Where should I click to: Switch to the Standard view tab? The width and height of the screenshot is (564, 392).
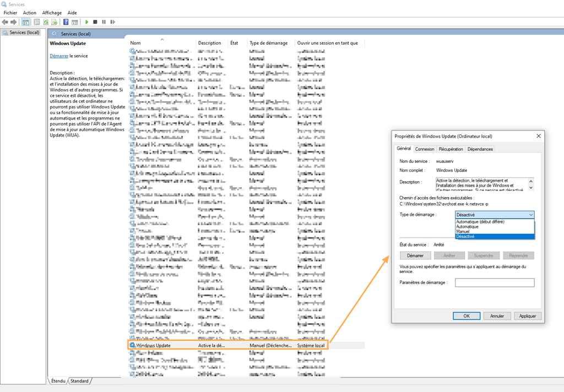pos(79,381)
